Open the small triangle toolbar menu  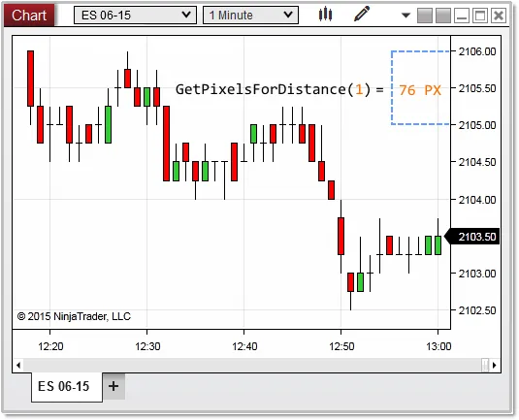[405, 16]
